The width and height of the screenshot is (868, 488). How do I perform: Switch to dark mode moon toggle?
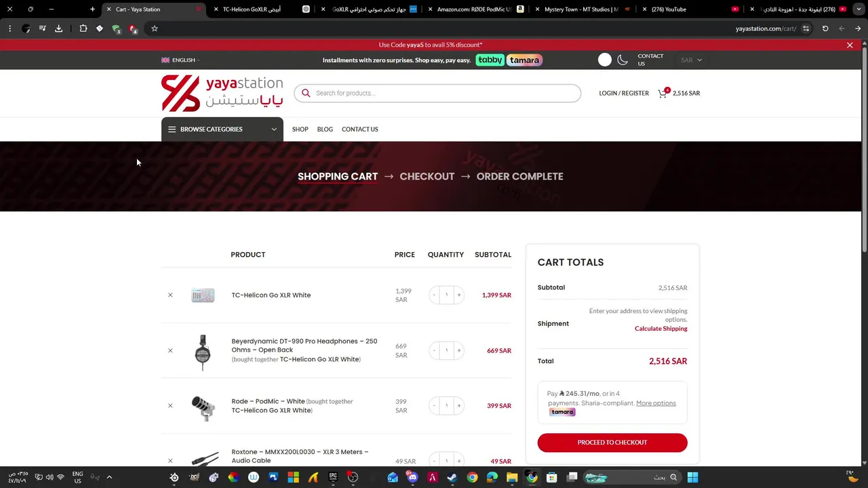[623, 60]
